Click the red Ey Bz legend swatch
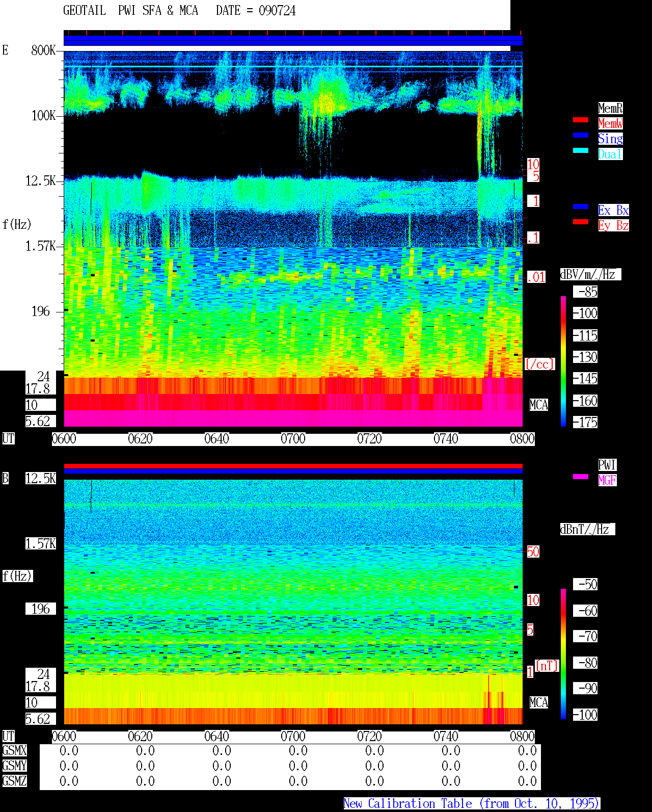Image resolution: width=652 pixels, height=812 pixels. click(581, 222)
